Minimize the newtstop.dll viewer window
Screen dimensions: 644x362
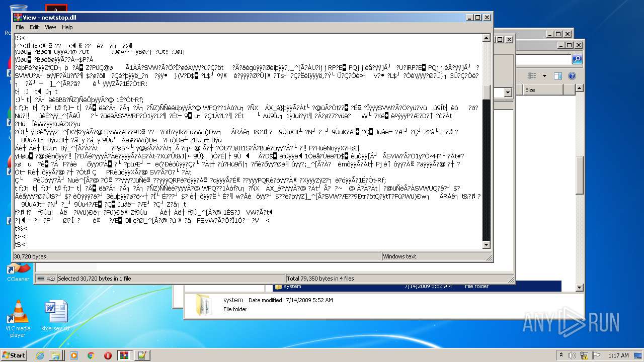pyautogui.click(x=469, y=18)
